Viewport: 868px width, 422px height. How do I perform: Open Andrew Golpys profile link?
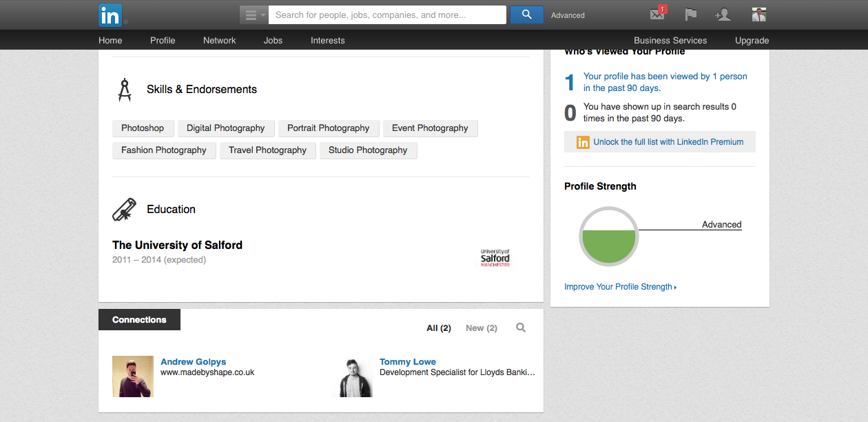[193, 361]
